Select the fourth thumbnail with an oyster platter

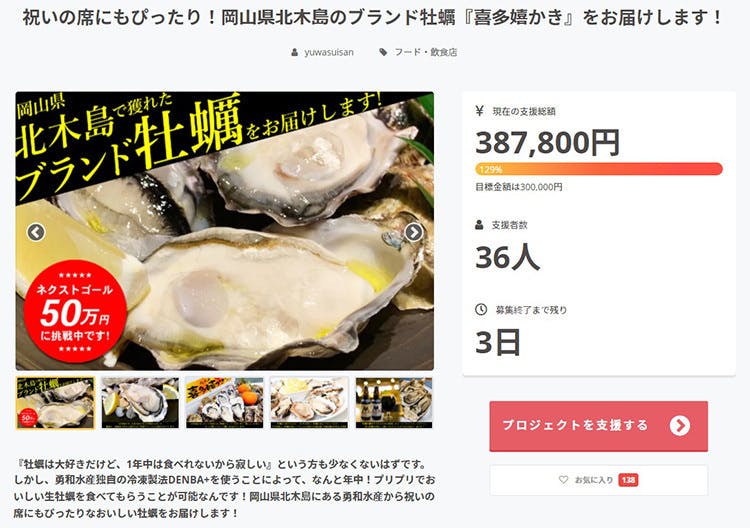[x=309, y=403]
